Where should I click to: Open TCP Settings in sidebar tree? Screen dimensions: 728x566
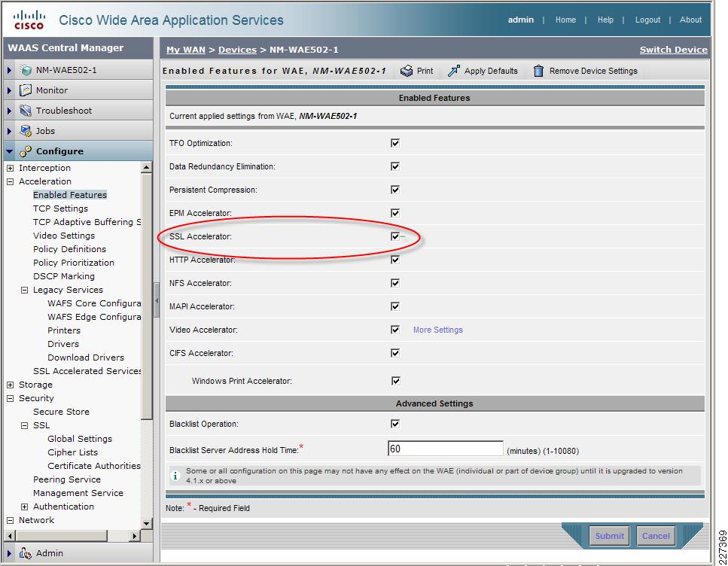(x=60, y=208)
